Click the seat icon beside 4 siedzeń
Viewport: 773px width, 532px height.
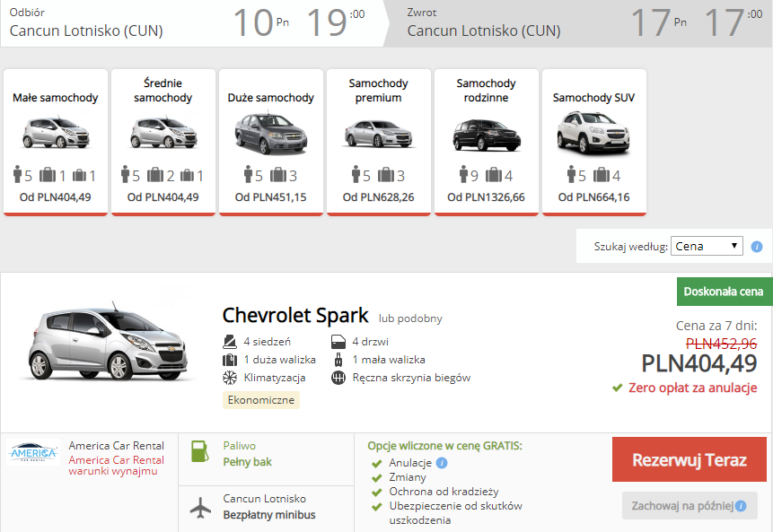click(230, 342)
